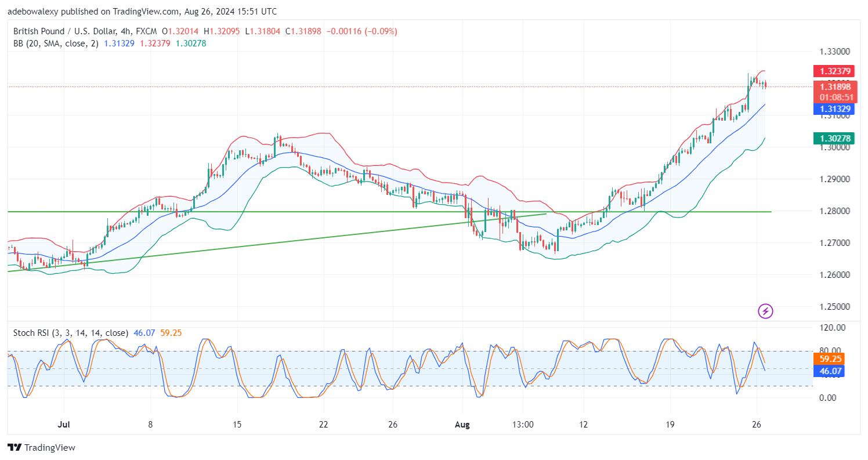
Task: Click the 1.29000 price axis label
Action: click(x=835, y=179)
